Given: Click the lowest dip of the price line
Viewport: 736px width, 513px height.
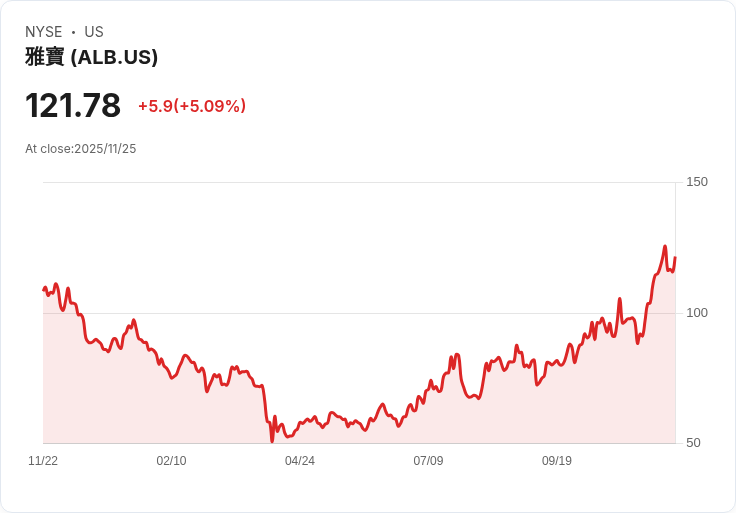Looking at the screenshot, I should click(271, 441).
